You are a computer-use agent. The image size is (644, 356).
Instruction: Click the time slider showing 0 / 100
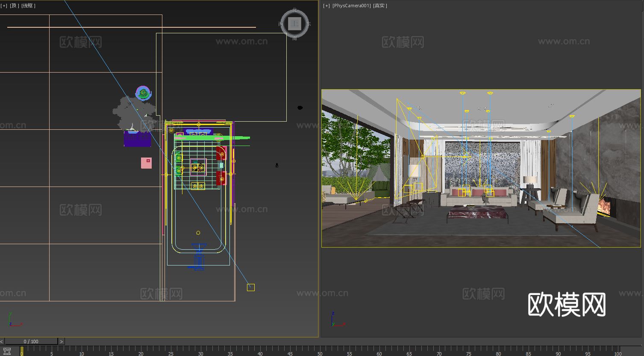pyautogui.click(x=30, y=341)
